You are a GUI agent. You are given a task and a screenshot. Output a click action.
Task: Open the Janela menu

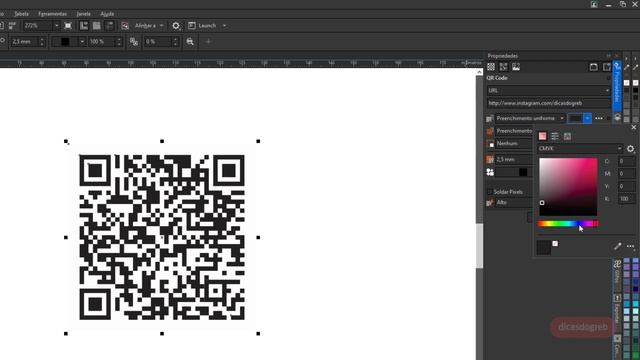[83, 14]
